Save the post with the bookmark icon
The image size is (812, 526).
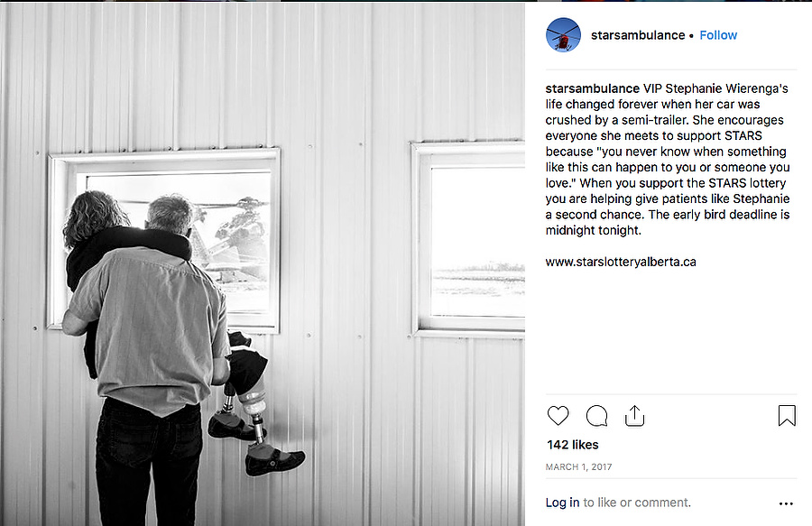(787, 416)
